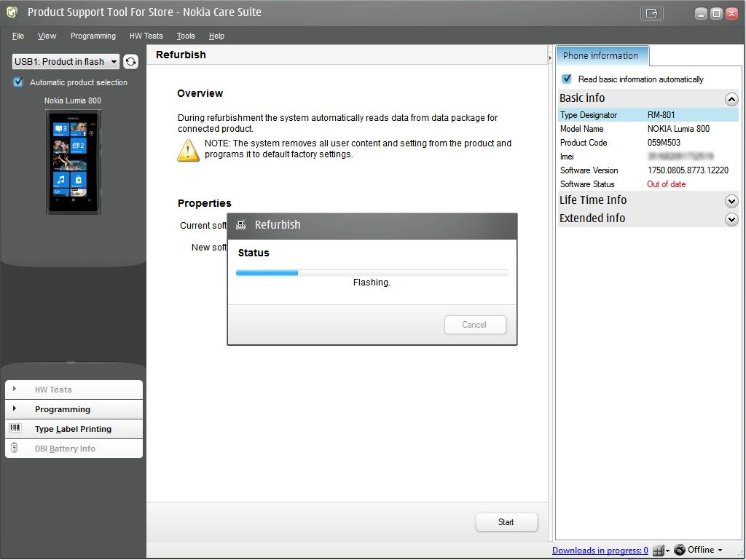Select the Product Code 059M503 value
The width and height of the screenshot is (746, 560).
[664, 143]
